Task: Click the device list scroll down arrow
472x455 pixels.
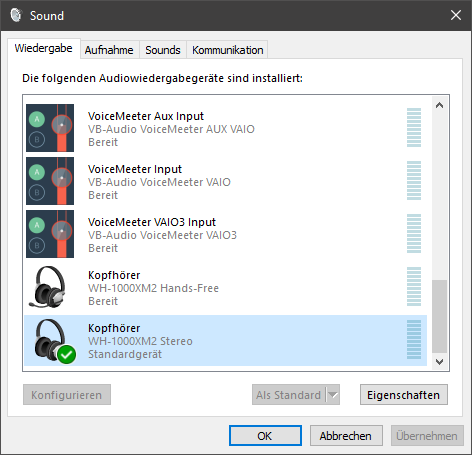Action: [x=439, y=362]
